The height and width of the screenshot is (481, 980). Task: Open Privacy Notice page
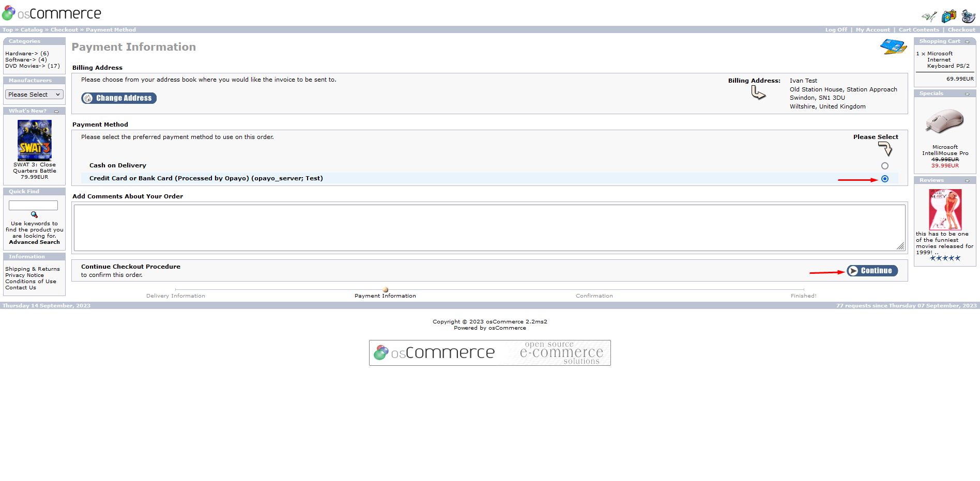tap(25, 275)
